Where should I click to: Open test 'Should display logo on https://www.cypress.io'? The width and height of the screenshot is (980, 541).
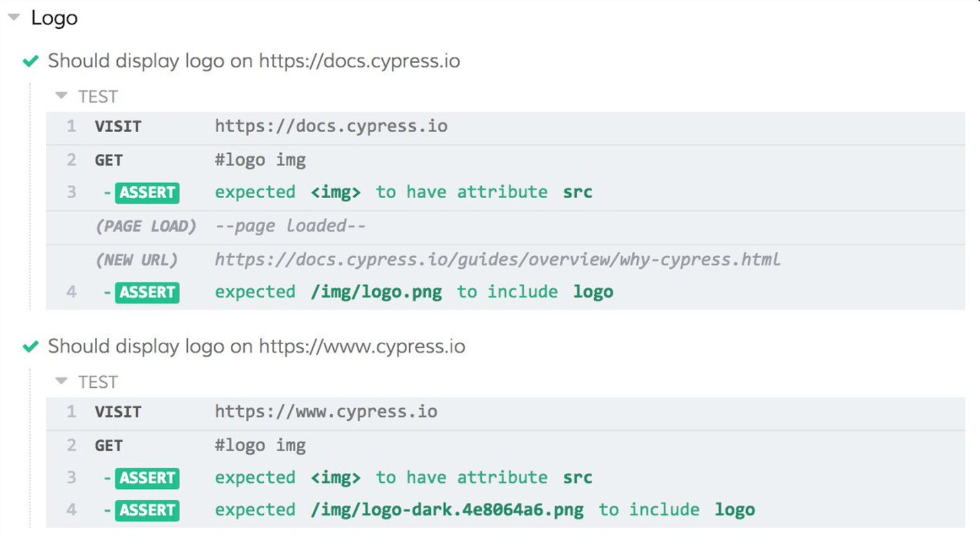[x=257, y=347]
